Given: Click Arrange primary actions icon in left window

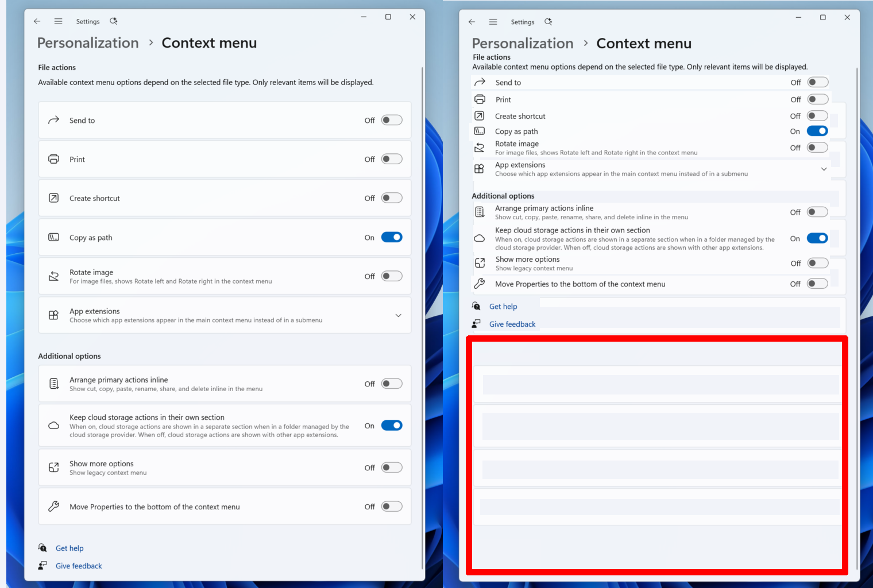Looking at the screenshot, I should 53,384.
